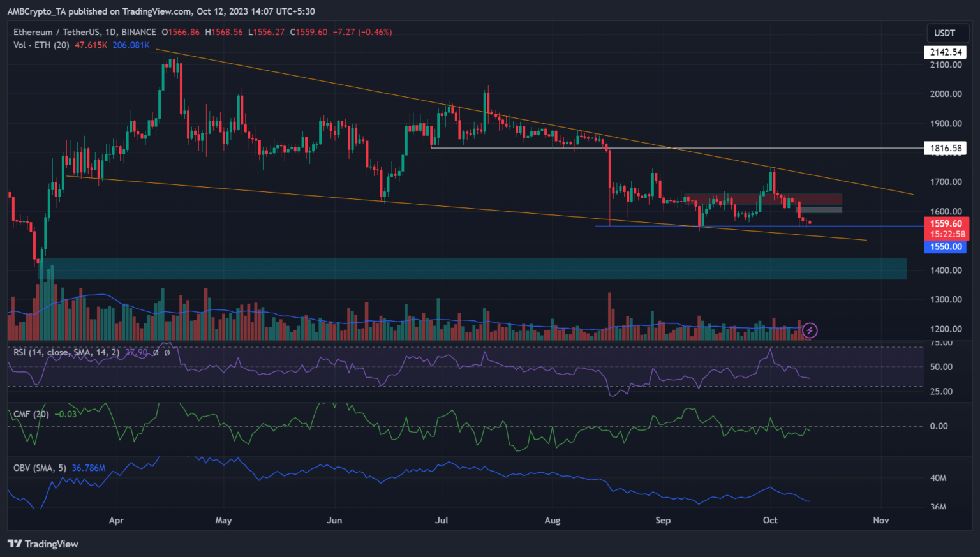Click the -0.46% change value
Viewport: 980px width, 557px height.
tap(375, 32)
